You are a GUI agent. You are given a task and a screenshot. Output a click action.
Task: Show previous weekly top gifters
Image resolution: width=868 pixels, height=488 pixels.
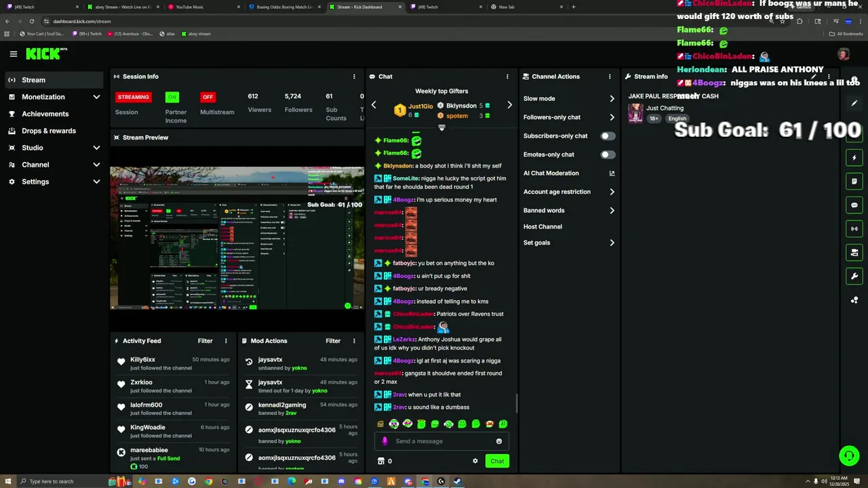coord(374,105)
